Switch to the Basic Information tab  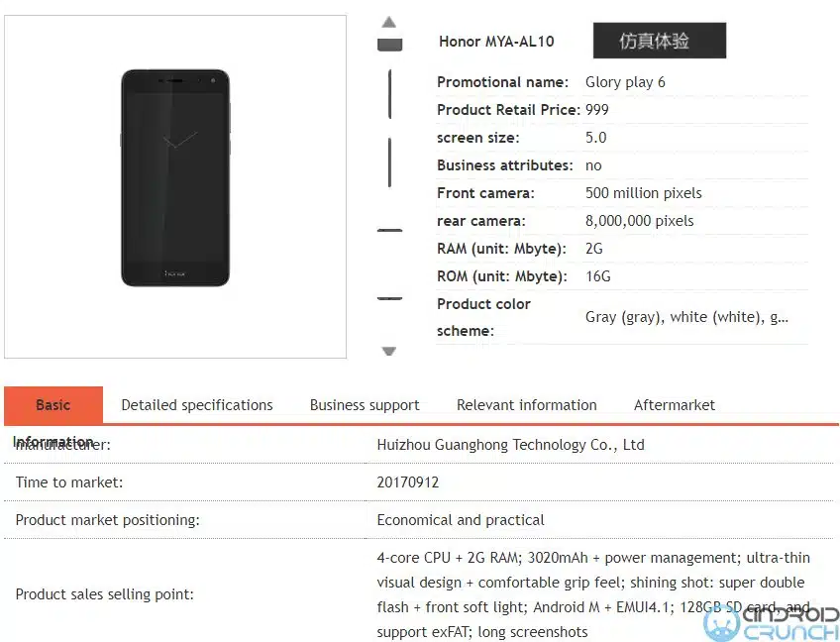[x=53, y=405]
